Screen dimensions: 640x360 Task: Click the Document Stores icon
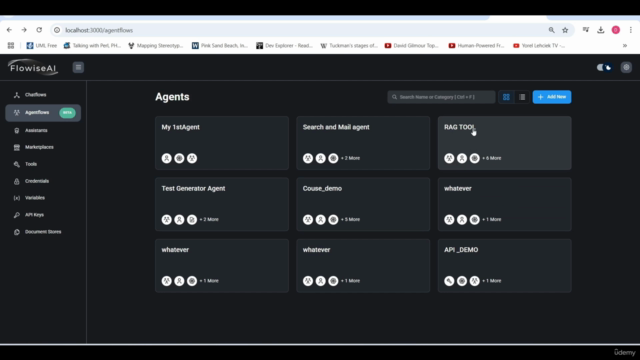click(17, 232)
